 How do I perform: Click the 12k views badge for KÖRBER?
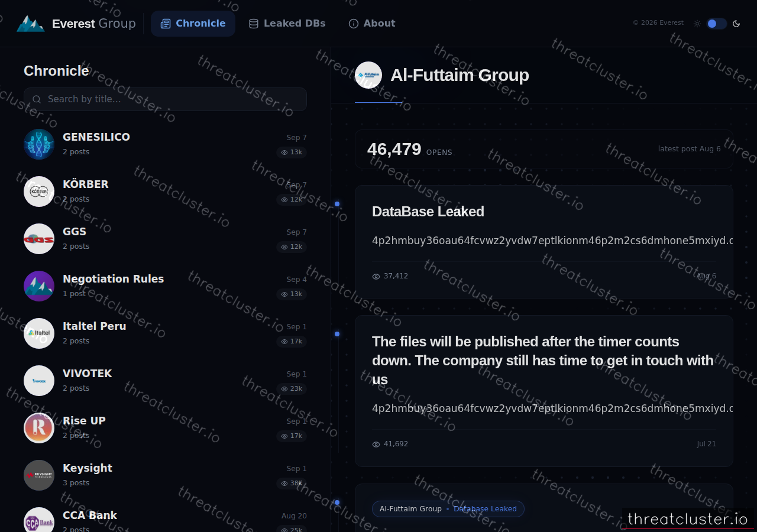click(x=292, y=200)
